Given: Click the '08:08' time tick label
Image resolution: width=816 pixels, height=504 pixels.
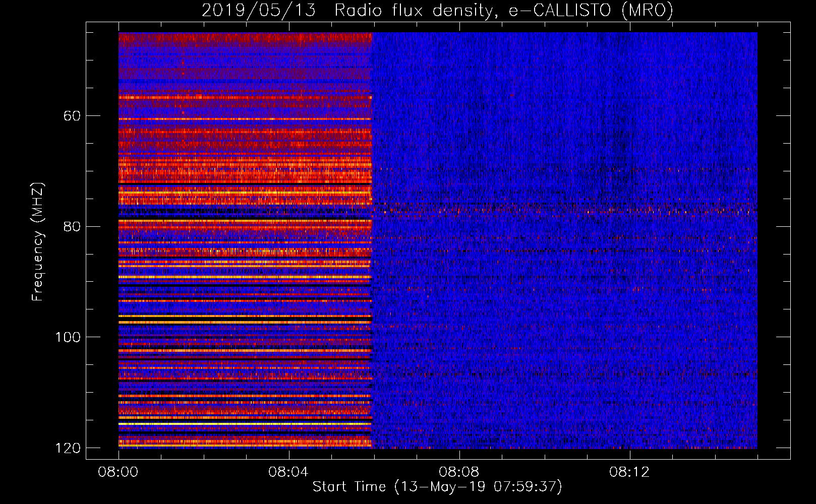Looking at the screenshot, I should (x=459, y=472).
